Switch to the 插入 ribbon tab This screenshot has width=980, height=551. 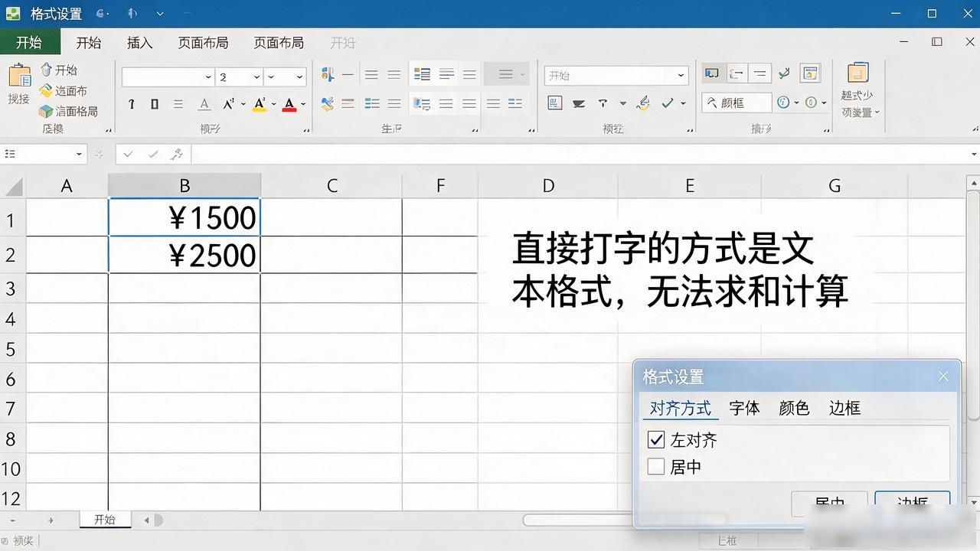click(139, 43)
